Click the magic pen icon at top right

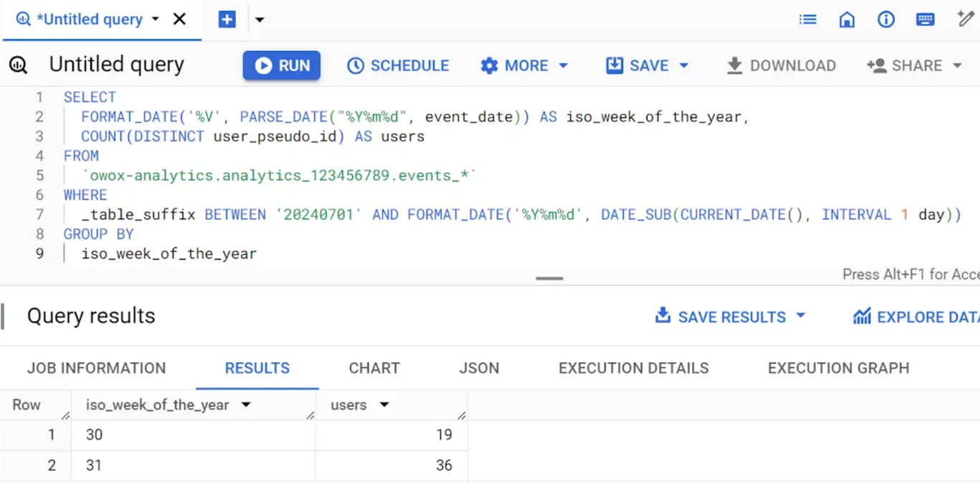[x=966, y=19]
